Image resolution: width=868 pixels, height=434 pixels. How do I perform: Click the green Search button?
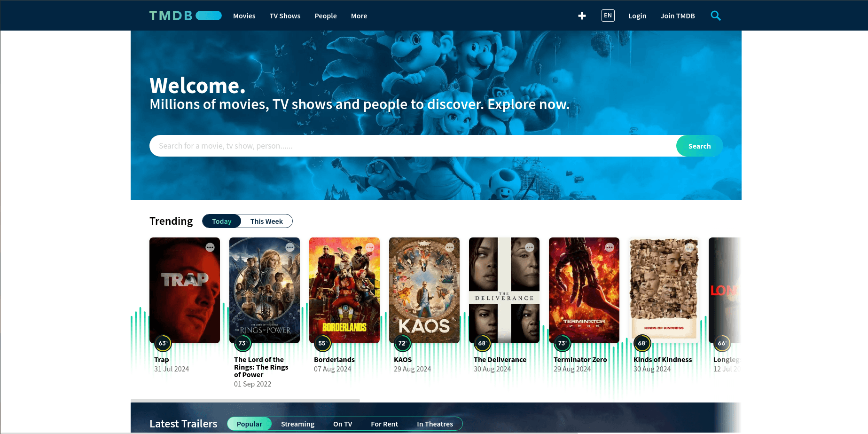[699, 146]
